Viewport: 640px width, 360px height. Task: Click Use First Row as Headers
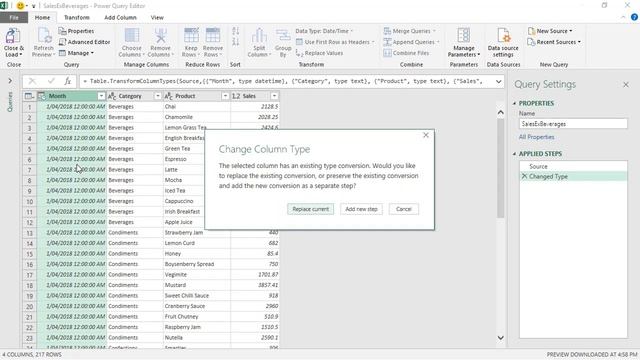point(335,42)
